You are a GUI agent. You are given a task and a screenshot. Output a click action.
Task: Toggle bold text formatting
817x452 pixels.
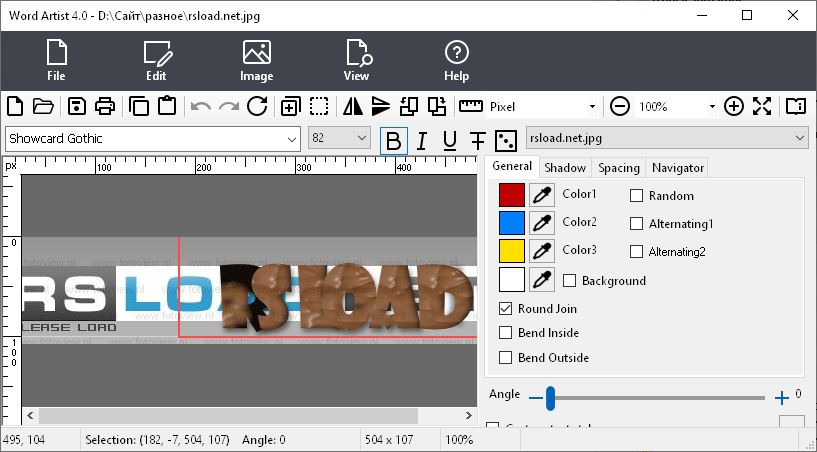click(x=394, y=141)
